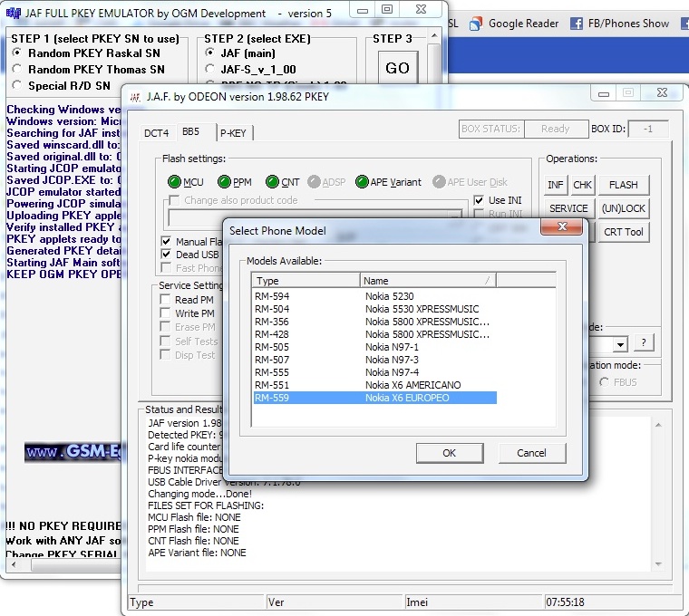This screenshot has width=689, height=616.
Task: Sort models by Type column header
Action: 306,281
